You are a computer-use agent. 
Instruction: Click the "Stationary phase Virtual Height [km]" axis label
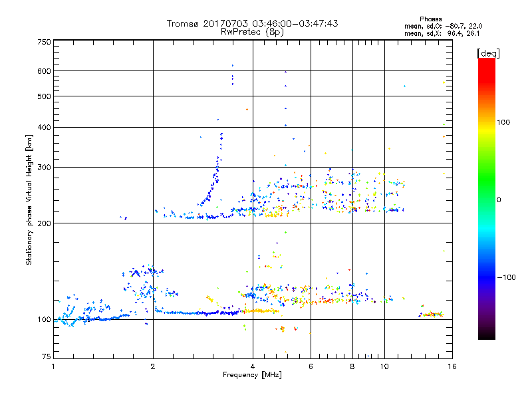[x=29, y=199]
